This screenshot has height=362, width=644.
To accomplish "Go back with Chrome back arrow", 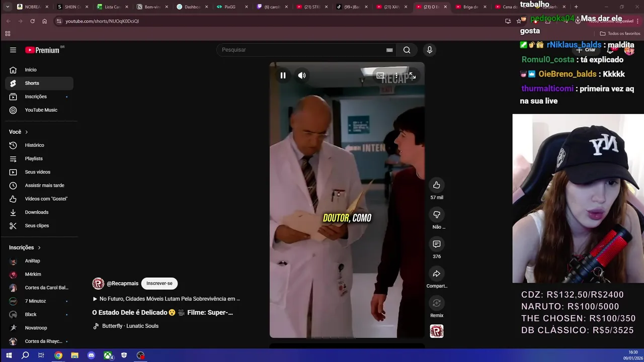I will tap(8, 21).
